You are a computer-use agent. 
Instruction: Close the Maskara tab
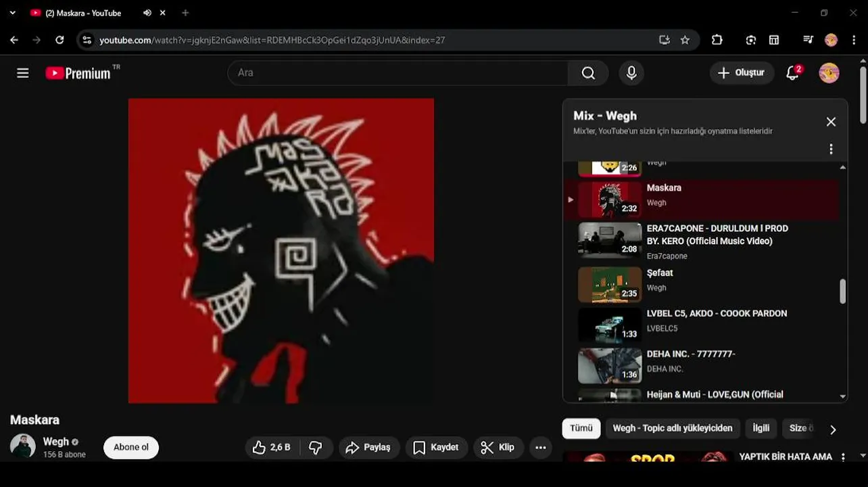[x=162, y=13]
